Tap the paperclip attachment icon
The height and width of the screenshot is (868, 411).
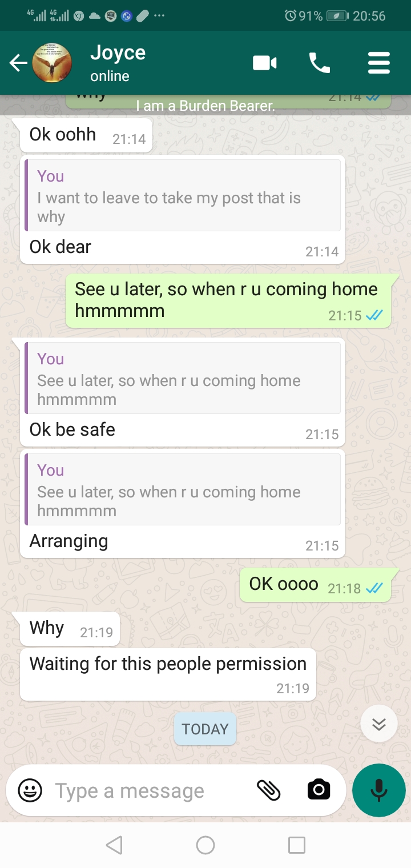tap(268, 790)
